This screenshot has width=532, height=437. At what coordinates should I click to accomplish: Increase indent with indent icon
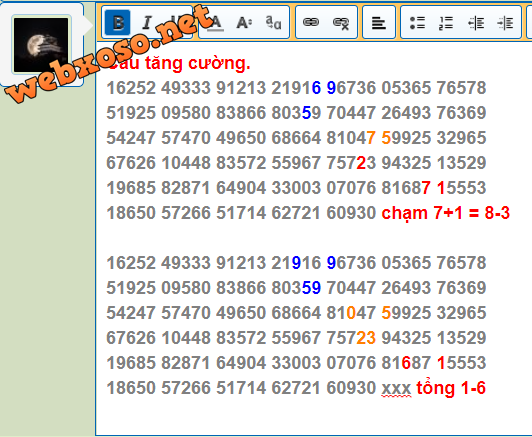[x=505, y=23]
